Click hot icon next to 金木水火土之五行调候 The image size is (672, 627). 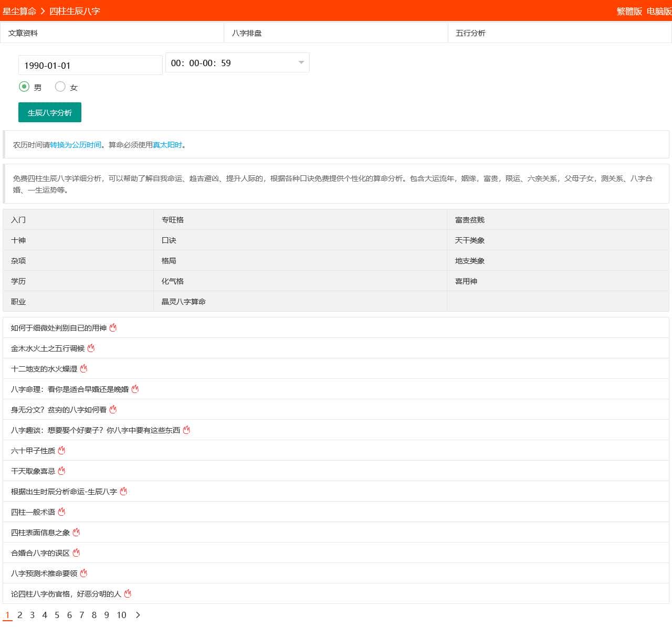click(x=91, y=348)
